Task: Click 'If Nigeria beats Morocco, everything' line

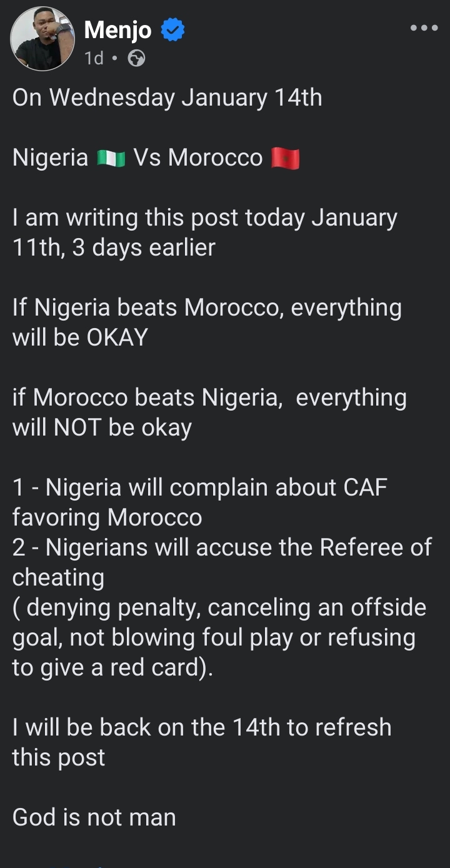Action: click(207, 308)
